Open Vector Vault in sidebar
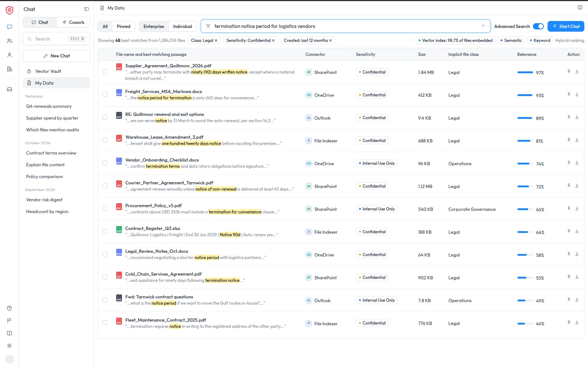 click(56, 71)
